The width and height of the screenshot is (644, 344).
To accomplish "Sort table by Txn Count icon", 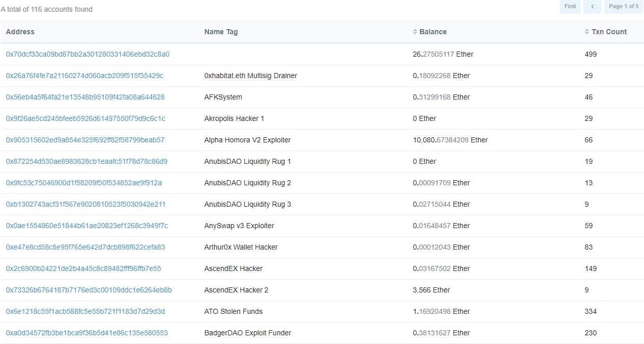I will pos(587,32).
